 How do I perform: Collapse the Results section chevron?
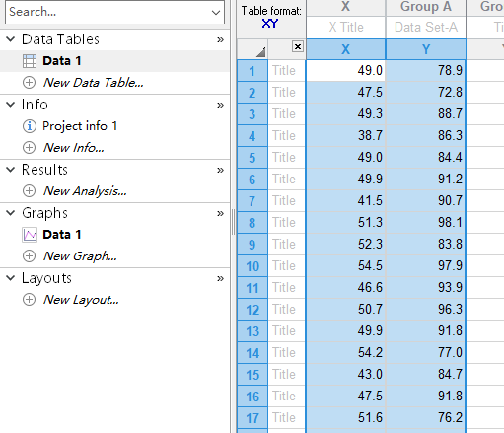(x=11, y=170)
